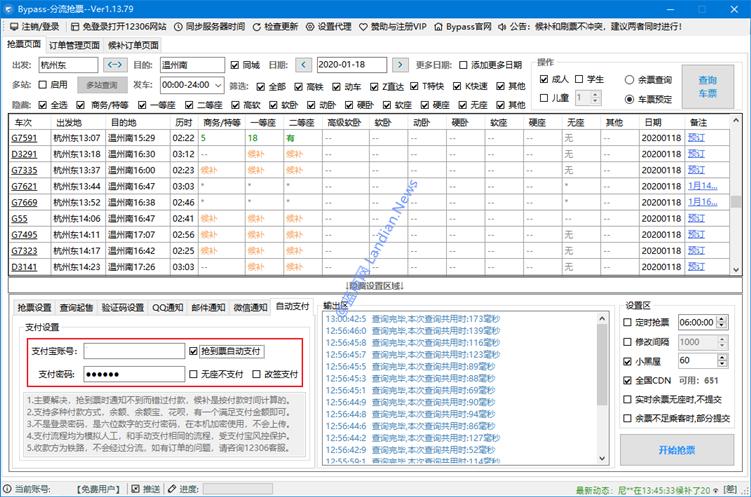Click the 小黑屋 value stepper arrows
Screen dimensions: 751x497
722,361
